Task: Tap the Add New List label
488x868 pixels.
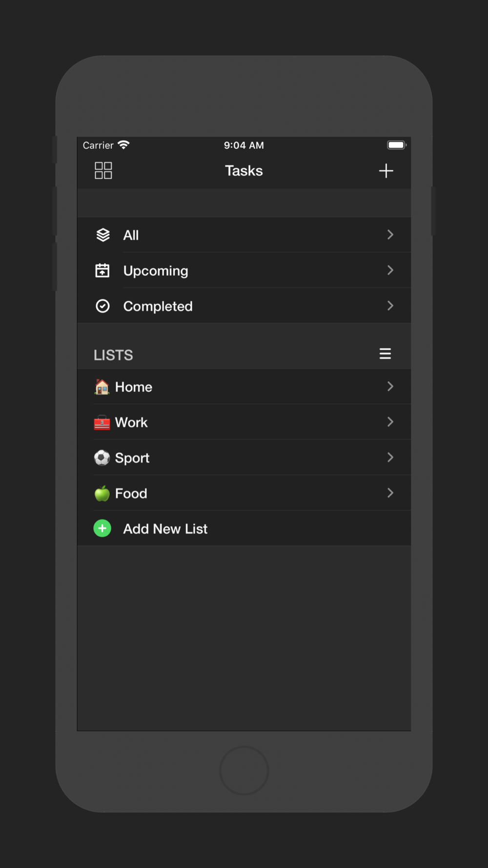Action: pyautogui.click(x=165, y=529)
